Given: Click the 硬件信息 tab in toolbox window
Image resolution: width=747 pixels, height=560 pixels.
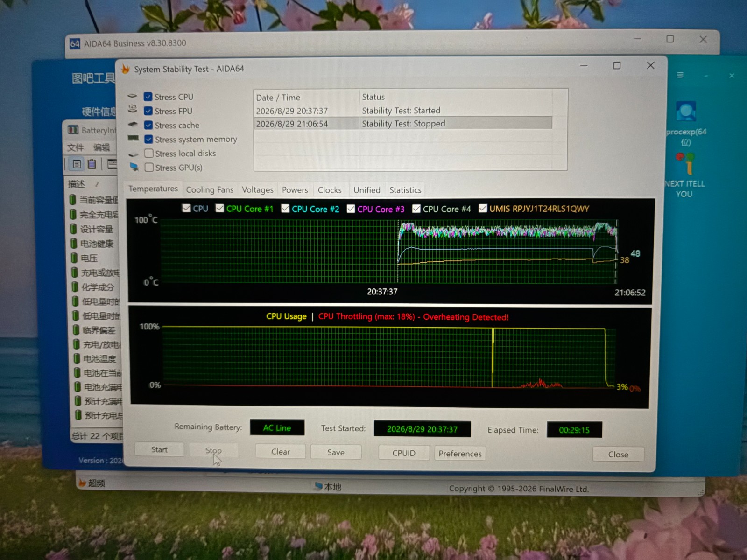Looking at the screenshot, I should pos(99,111).
